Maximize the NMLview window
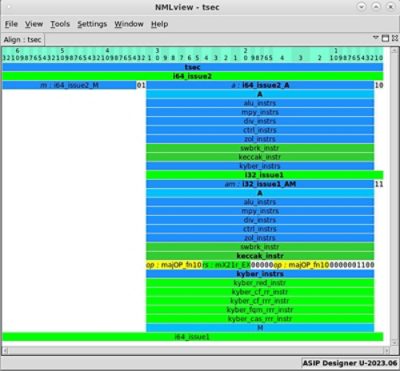The height and width of the screenshot is (371, 400). click(x=376, y=7)
